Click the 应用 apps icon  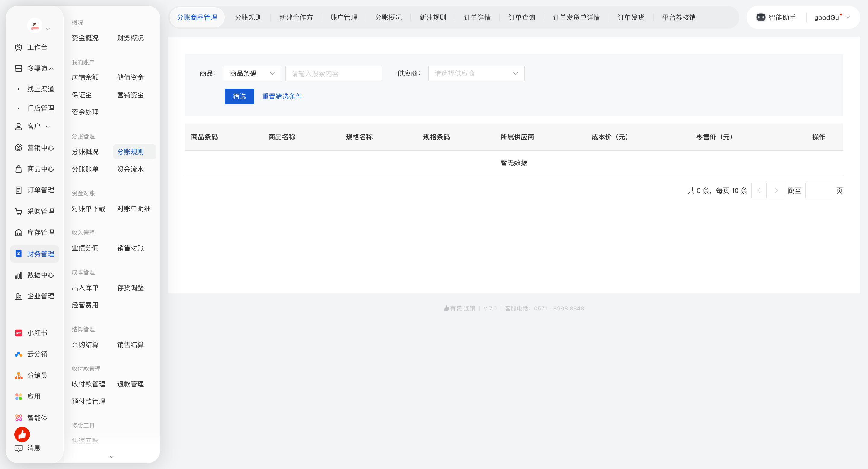pyautogui.click(x=18, y=397)
